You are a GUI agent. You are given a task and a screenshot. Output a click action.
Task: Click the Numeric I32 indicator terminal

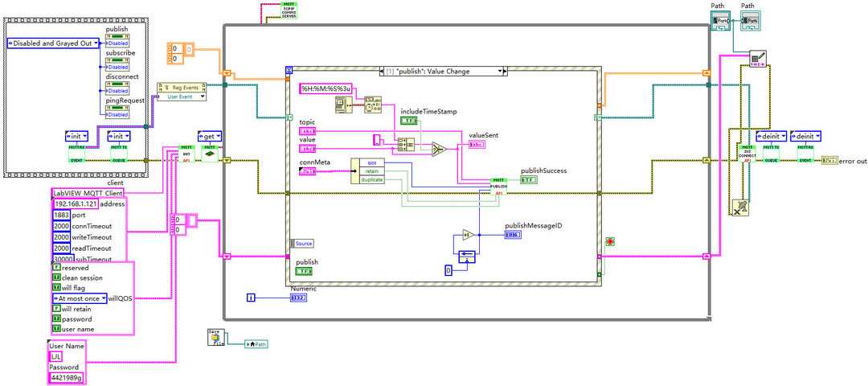click(x=299, y=298)
